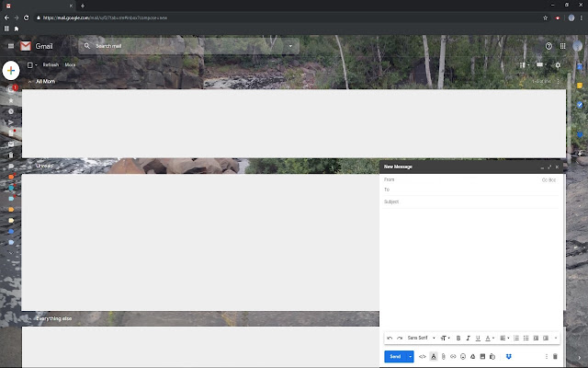Image resolution: width=588 pixels, height=368 pixels.
Task: Open the text size dropdown
Action: click(445, 339)
